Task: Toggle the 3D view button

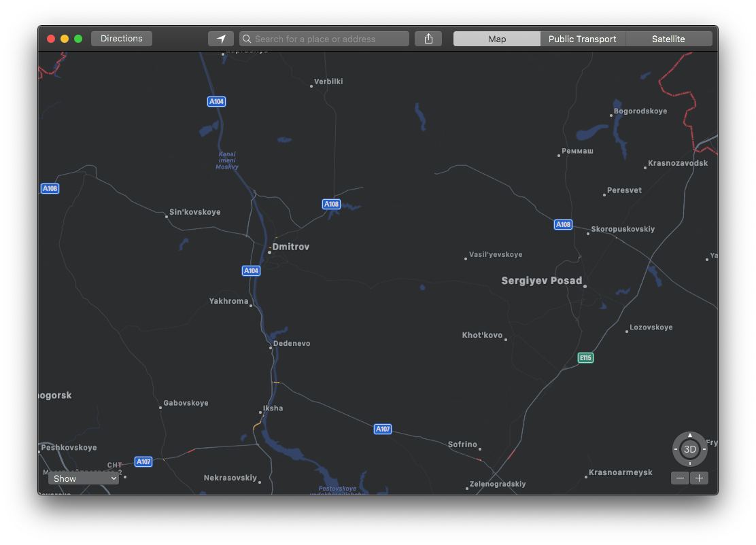Action: 690,449
